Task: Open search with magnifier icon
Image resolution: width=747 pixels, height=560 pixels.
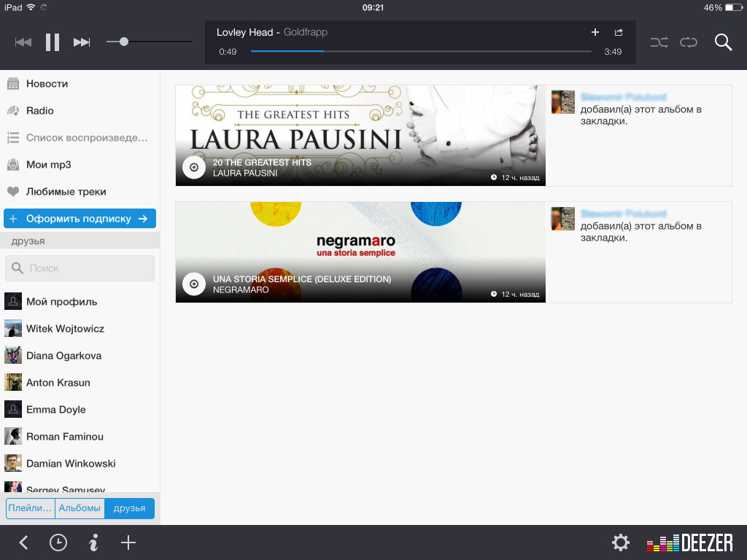Action: pyautogui.click(x=723, y=42)
